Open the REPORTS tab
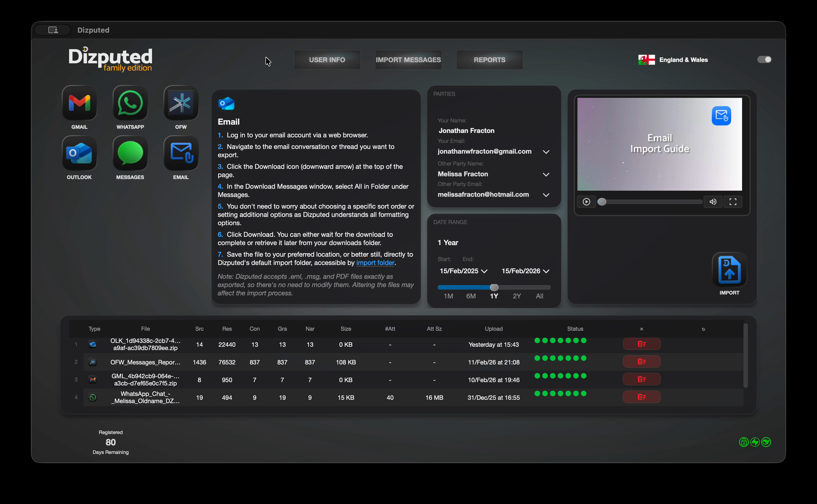This screenshot has width=817, height=504. 489,60
